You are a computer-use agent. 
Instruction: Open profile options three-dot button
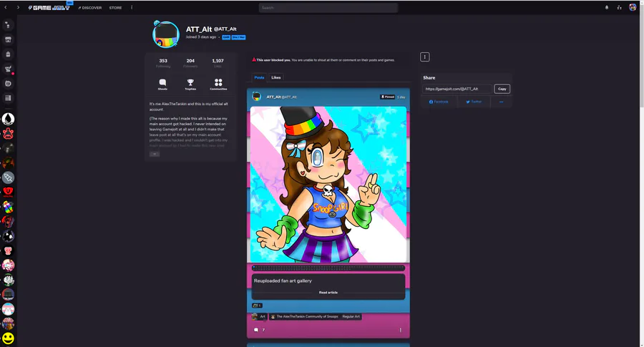pyautogui.click(x=424, y=57)
